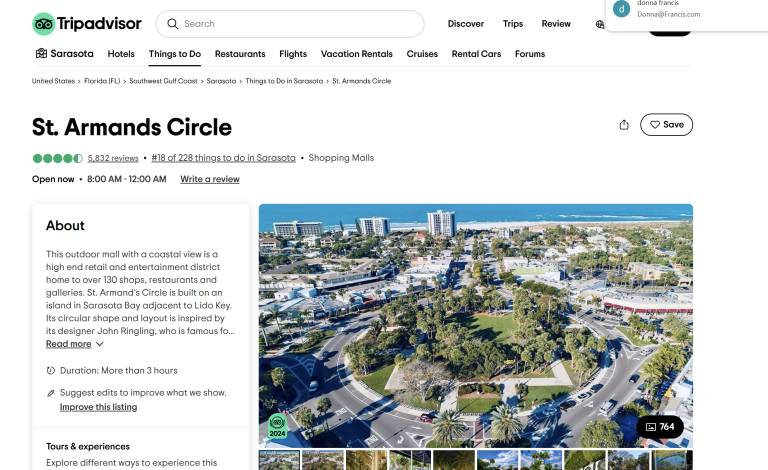Click the pencil icon beside Suggest edits
The width and height of the screenshot is (768, 470).
pyautogui.click(x=50, y=393)
